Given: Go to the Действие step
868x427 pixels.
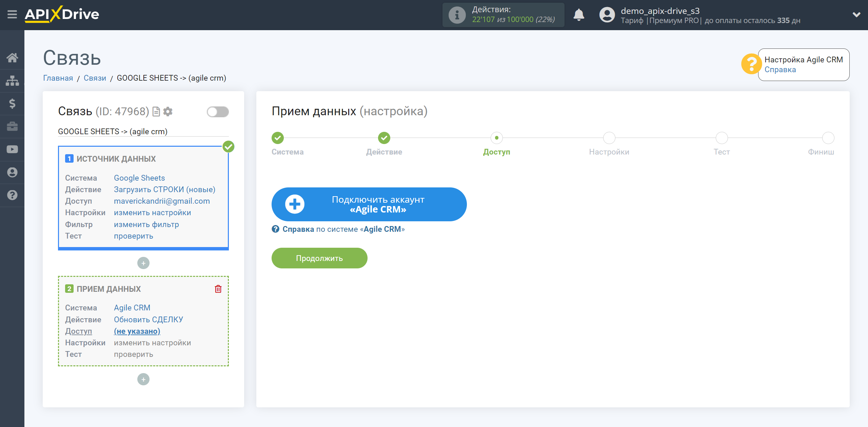Looking at the screenshot, I should [384, 138].
